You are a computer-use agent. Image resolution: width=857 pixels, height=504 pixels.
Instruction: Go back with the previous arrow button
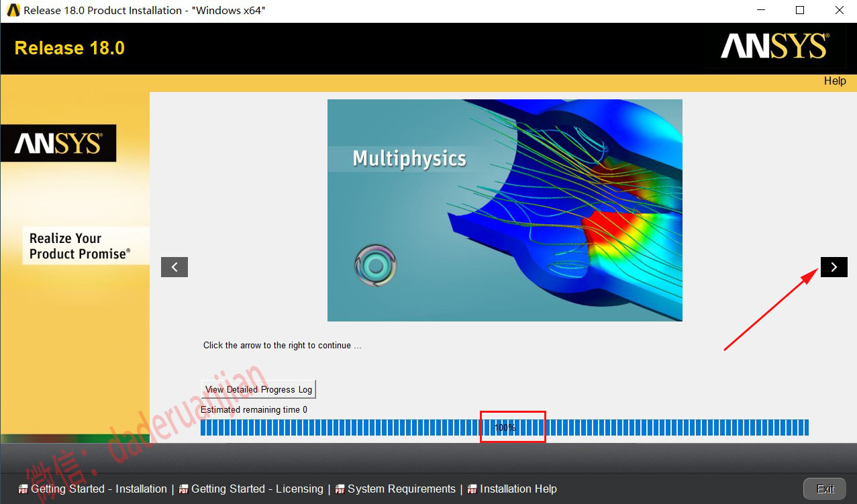click(x=174, y=267)
